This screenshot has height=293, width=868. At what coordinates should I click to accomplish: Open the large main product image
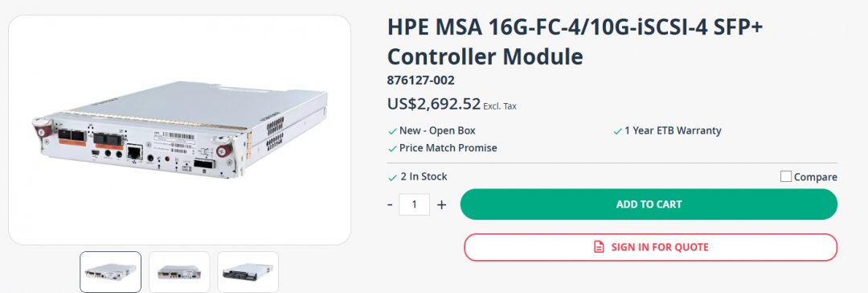click(x=180, y=130)
